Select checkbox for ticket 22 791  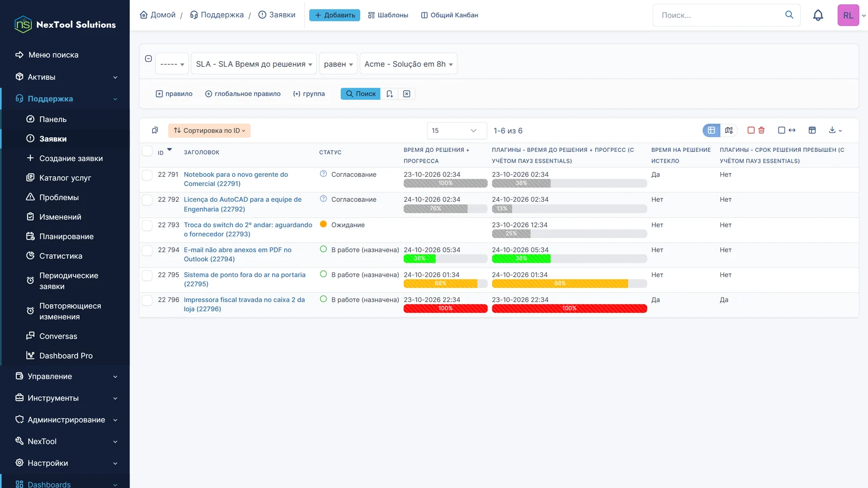[147, 175]
